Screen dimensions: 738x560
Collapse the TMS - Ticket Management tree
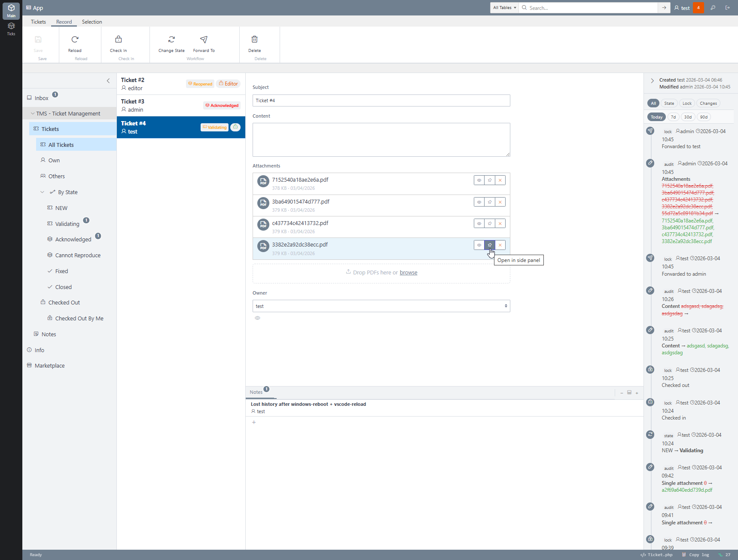[x=33, y=114]
